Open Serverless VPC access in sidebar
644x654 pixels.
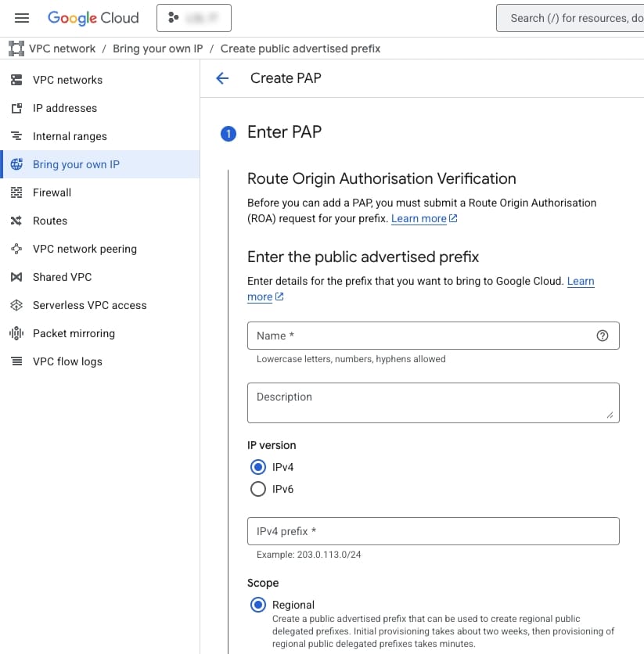coord(89,305)
